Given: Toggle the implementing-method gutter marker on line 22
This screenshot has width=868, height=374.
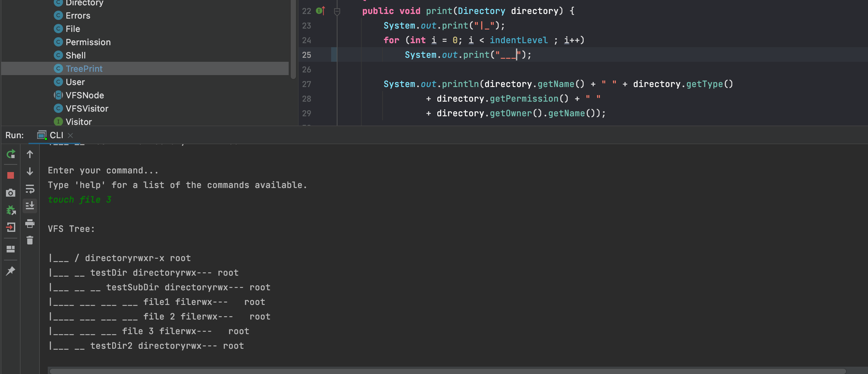Looking at the screenshot, I should (x=319, y=10).
